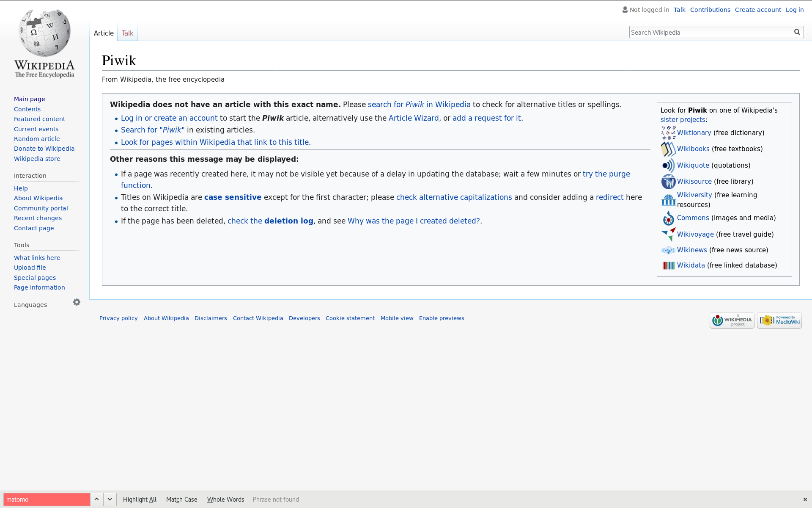The width and height of the screenshot is (812, 508).
Task: Open Contributions in top bar
Action: pos(710,10)
